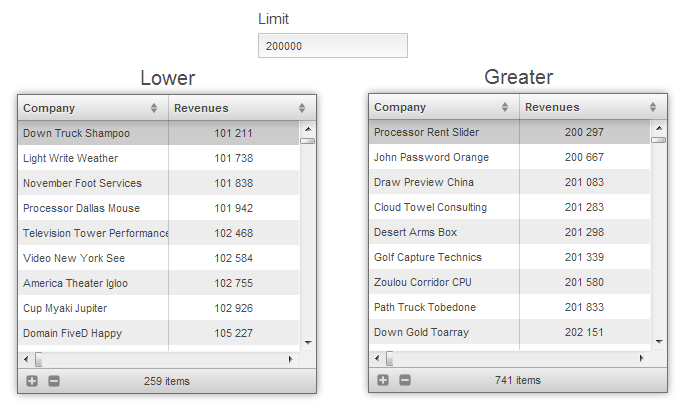Select the Light Write Weather row
Viewport: 694px width, 417px height.
click(159, 158)
